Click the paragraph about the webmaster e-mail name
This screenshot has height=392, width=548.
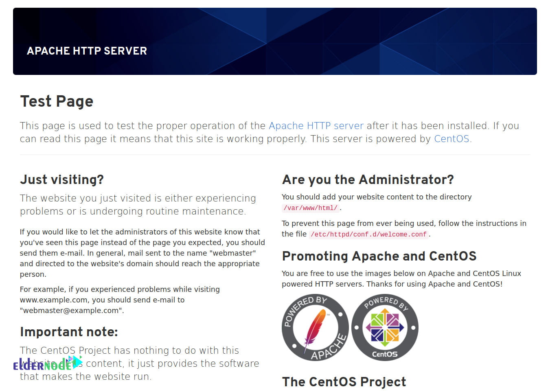point(142,253)
